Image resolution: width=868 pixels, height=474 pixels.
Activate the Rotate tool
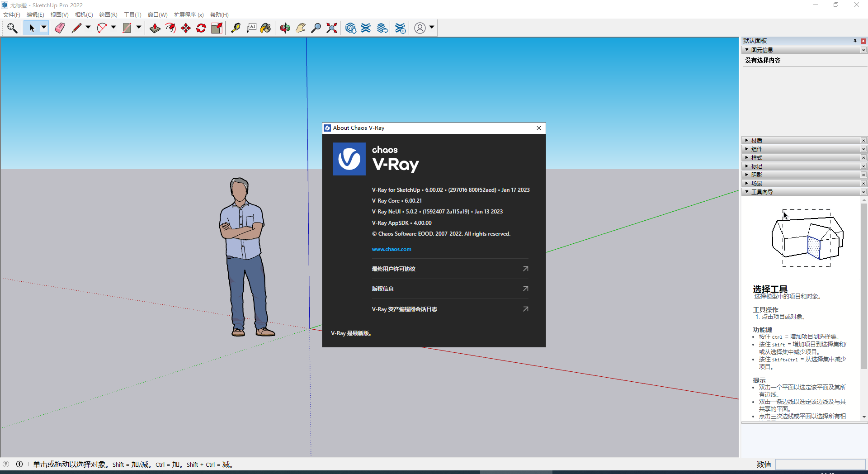(201, 28)
